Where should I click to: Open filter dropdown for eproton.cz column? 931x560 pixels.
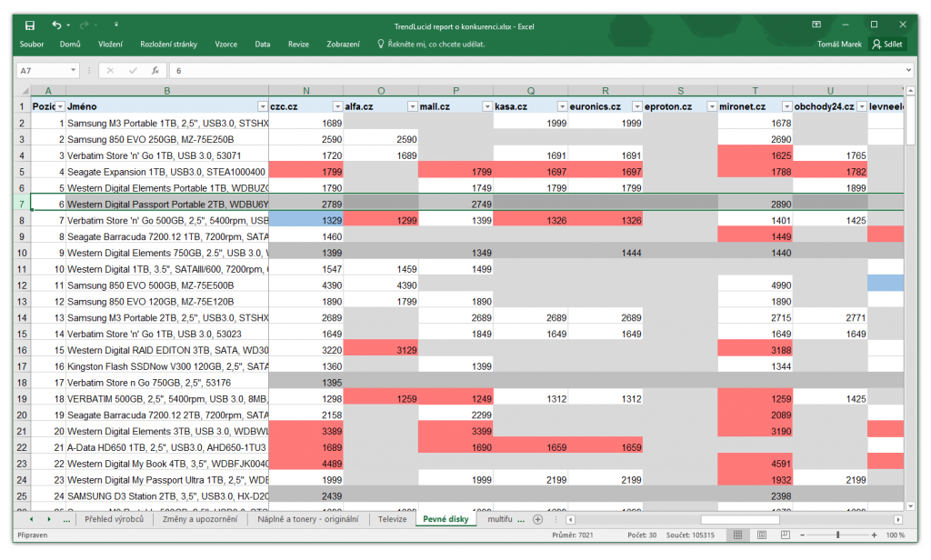coord(711,106)
